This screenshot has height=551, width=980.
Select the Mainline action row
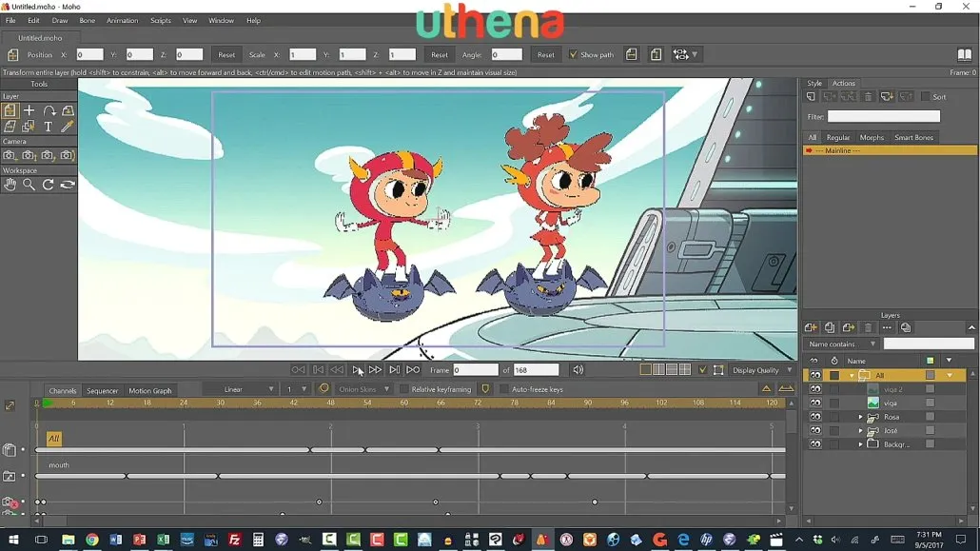click(x=890, y=150)
